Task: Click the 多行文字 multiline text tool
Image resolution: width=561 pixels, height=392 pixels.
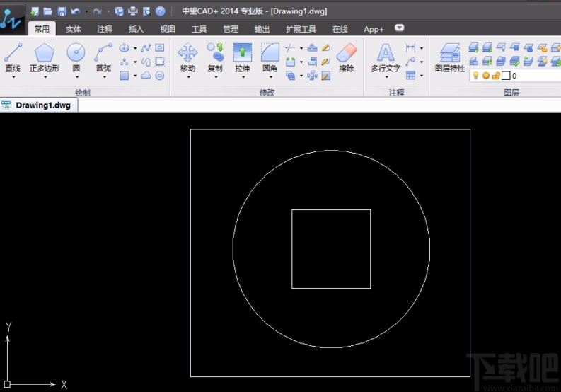Action: (x=385, y=53)
